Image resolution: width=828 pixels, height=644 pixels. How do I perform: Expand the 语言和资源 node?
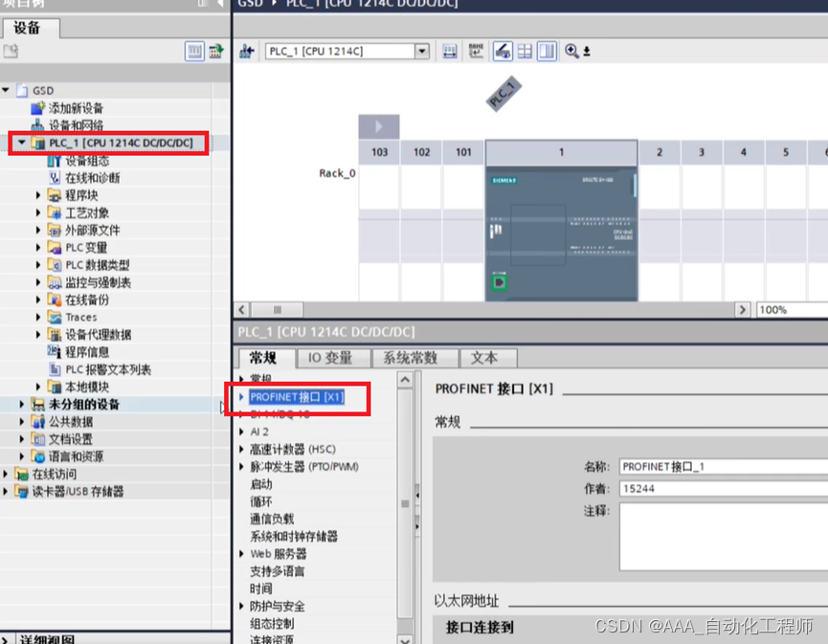22,456
